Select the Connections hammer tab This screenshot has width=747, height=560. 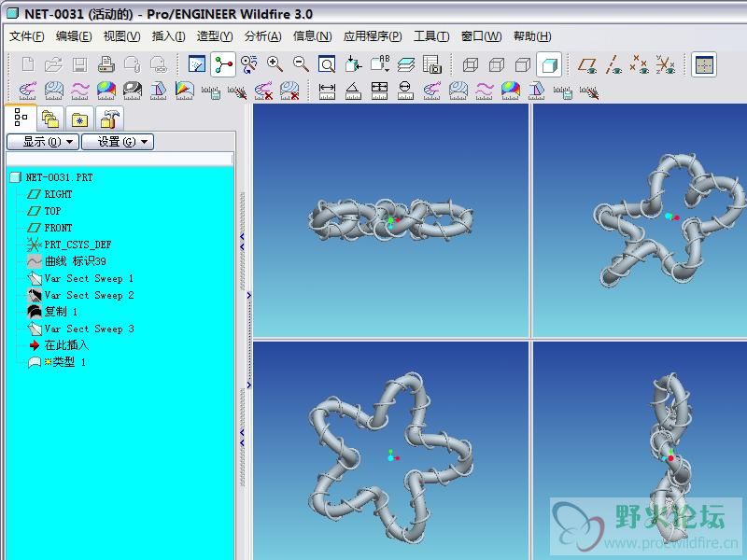109,119
